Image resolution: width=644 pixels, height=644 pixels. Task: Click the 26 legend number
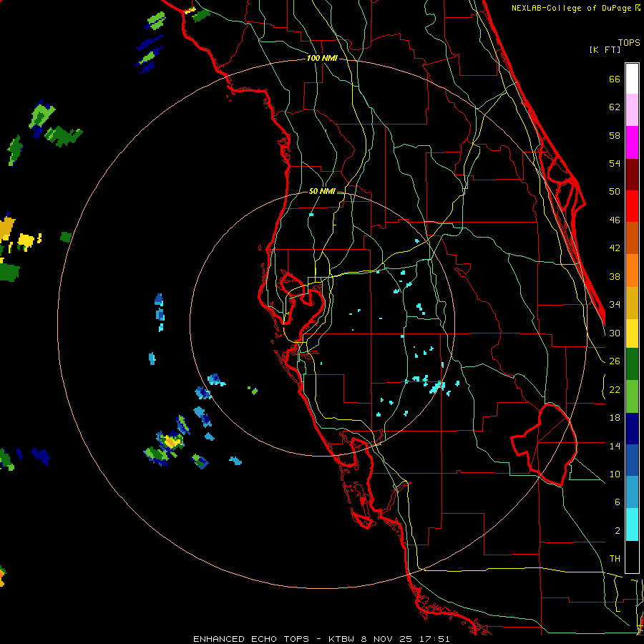615,361
